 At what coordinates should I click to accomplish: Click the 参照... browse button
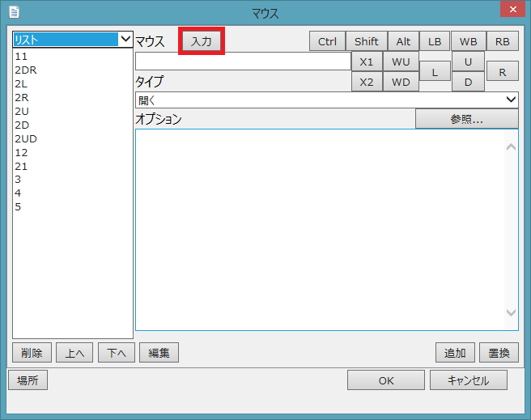(x=466, y=119)
